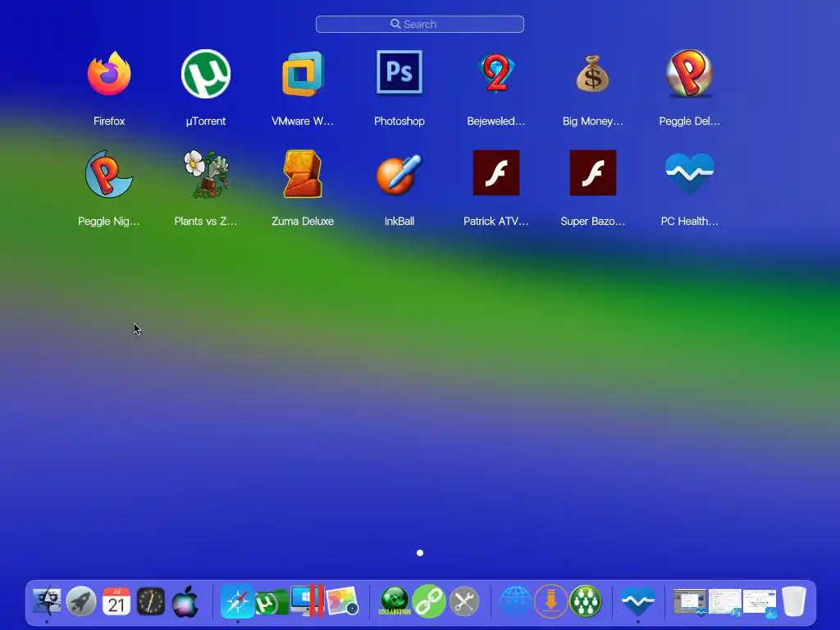Open the Photos preview dock icon

click(342, 601)
